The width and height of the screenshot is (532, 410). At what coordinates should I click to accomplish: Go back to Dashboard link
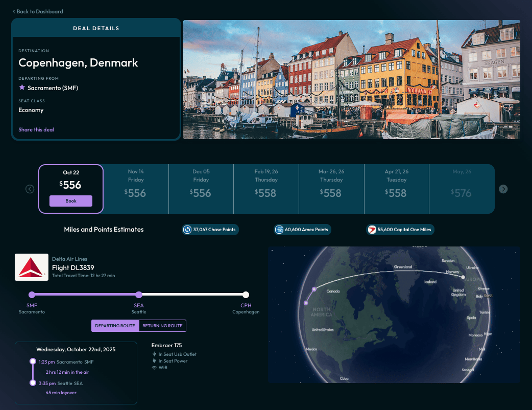pyautogui.click(x=38, y=12)
